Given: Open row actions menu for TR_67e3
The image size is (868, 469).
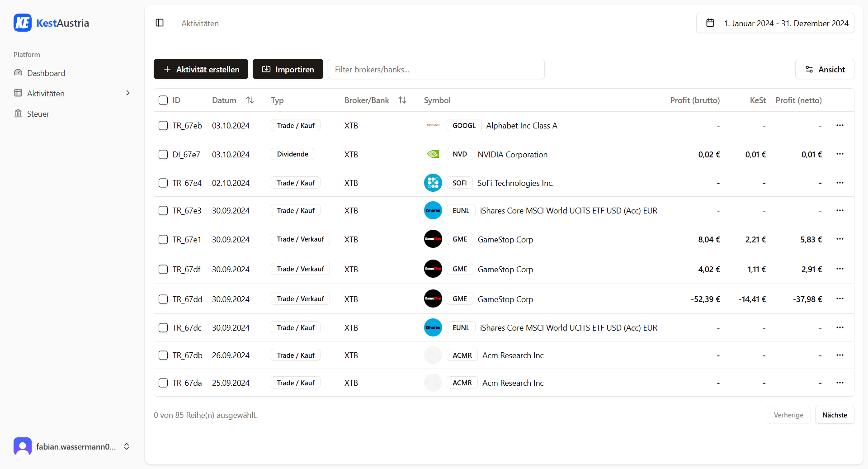Looking at the screenshot, I should [x=840, y=210].
